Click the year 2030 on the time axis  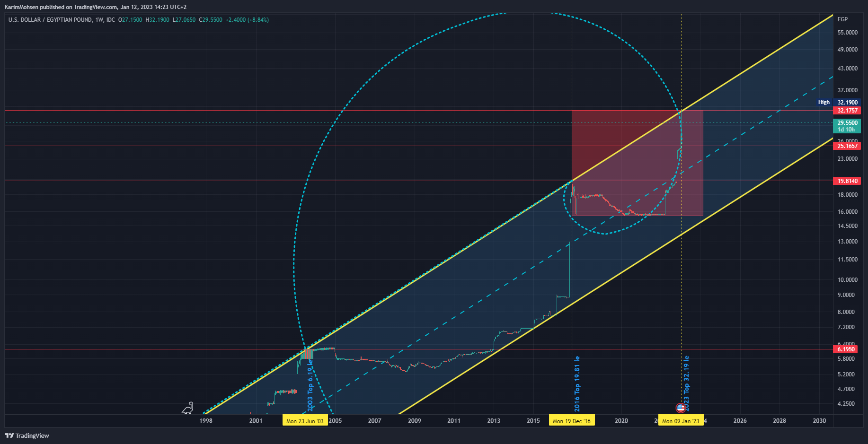click(x=819, y=421)
